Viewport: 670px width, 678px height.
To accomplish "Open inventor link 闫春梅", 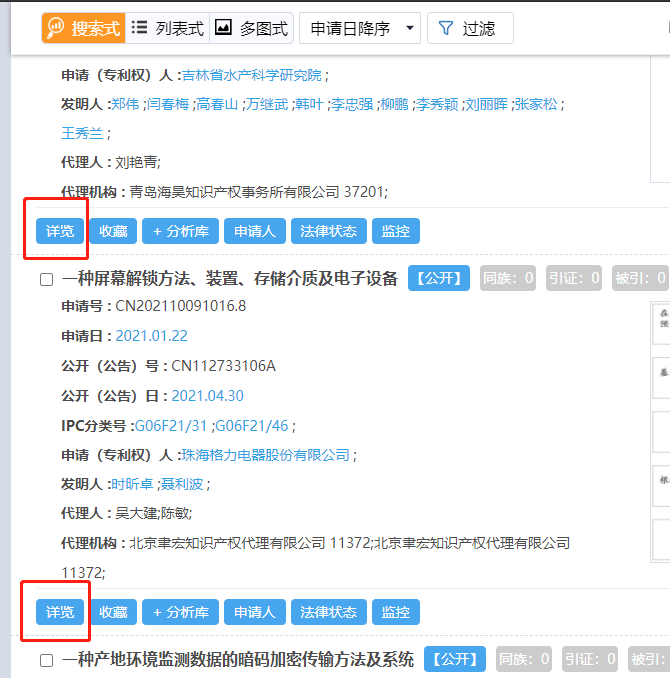I will pyautogui.click(x=168, y=104).
